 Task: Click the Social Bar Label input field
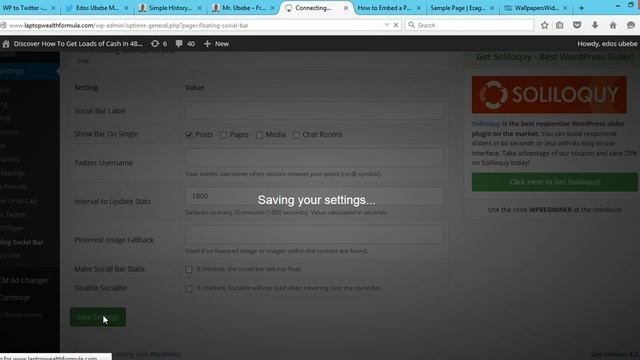(314, 111)
